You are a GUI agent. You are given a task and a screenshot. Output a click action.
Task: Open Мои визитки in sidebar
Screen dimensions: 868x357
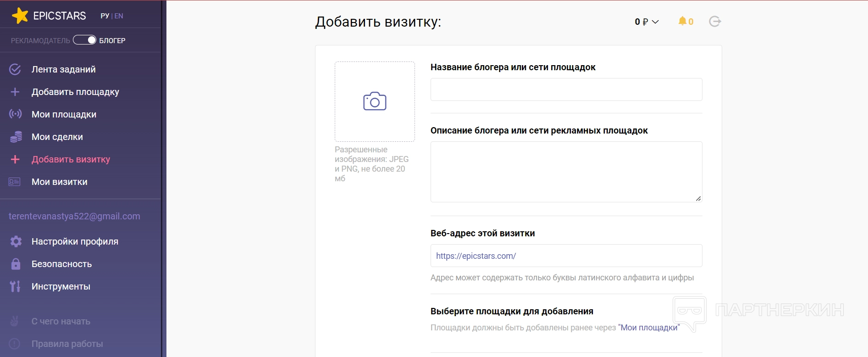click(x=60, y=182)
